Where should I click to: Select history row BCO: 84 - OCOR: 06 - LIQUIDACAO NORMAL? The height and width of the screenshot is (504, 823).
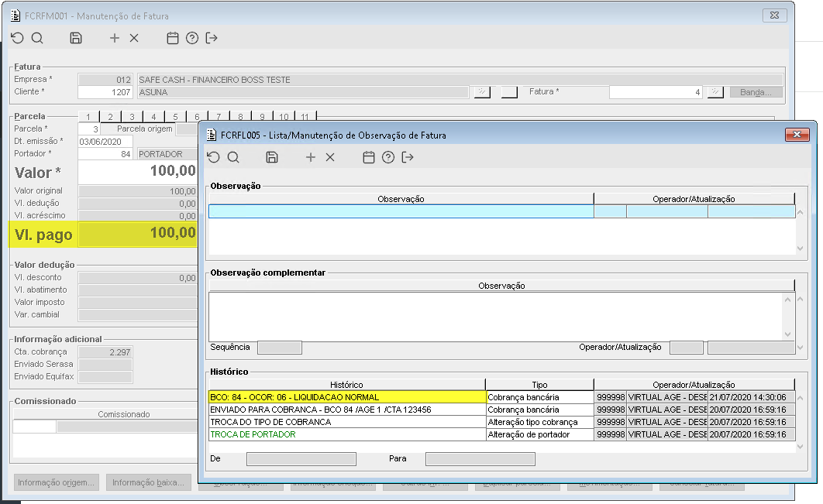pos(347,397)
